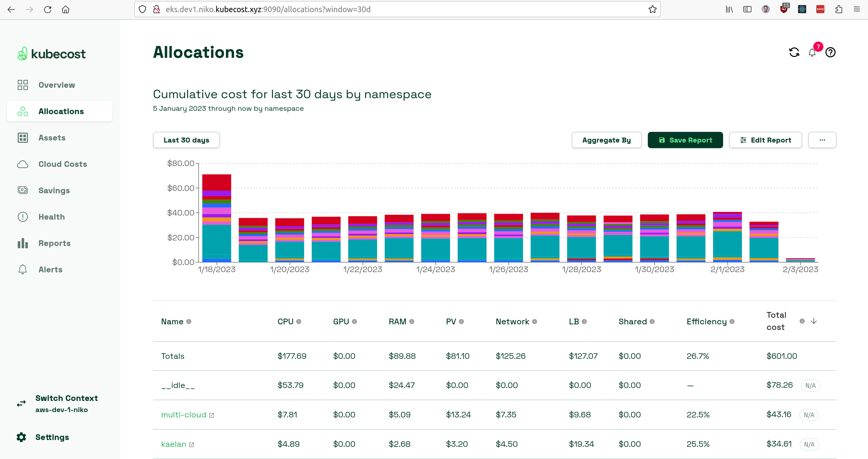Open the notifications bell with badge 7
Viewport: 868px width, 459px height.
[813, 52]
